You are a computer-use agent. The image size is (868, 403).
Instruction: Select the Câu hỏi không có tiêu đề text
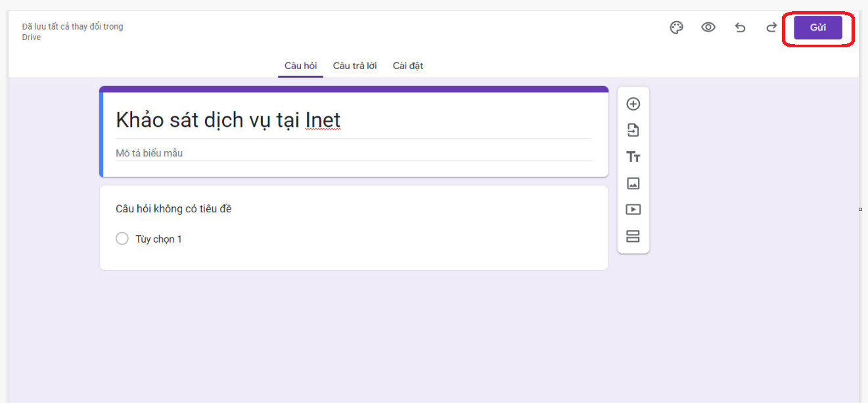173,209
